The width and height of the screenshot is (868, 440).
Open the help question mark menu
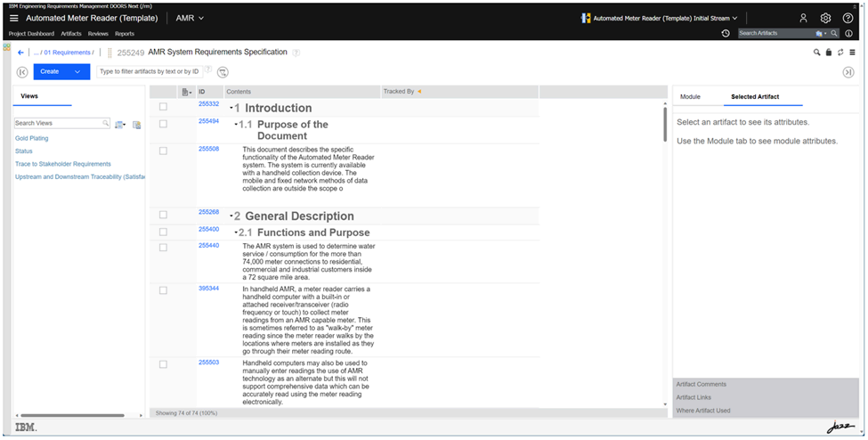pos(848,19)
